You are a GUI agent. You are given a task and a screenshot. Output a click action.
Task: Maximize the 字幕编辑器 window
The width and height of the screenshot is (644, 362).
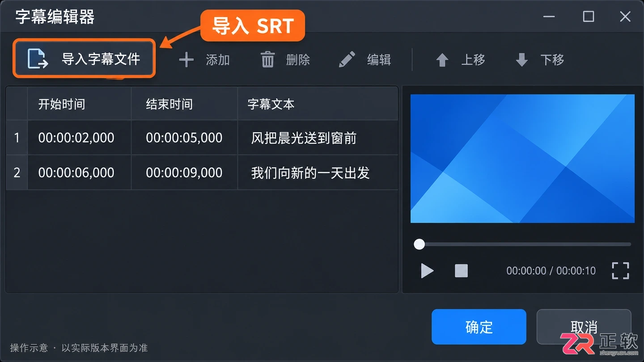pos(589,17)
